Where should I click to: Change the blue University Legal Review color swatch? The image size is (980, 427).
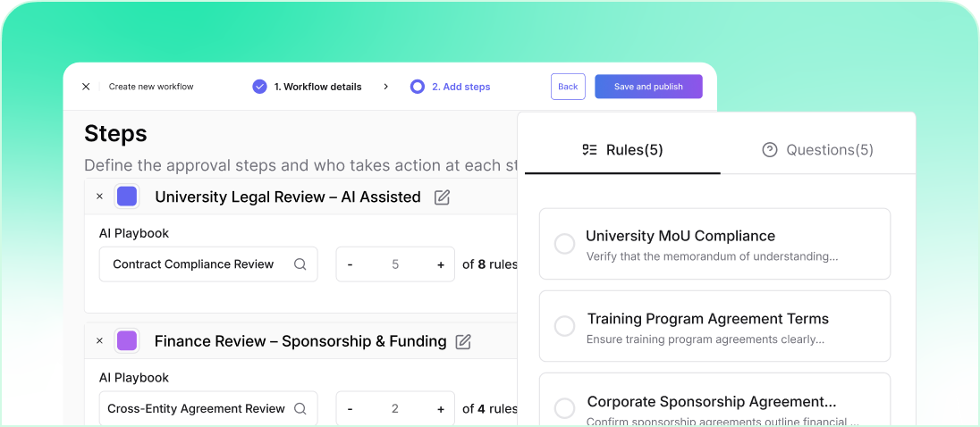(x=127, y=197)
